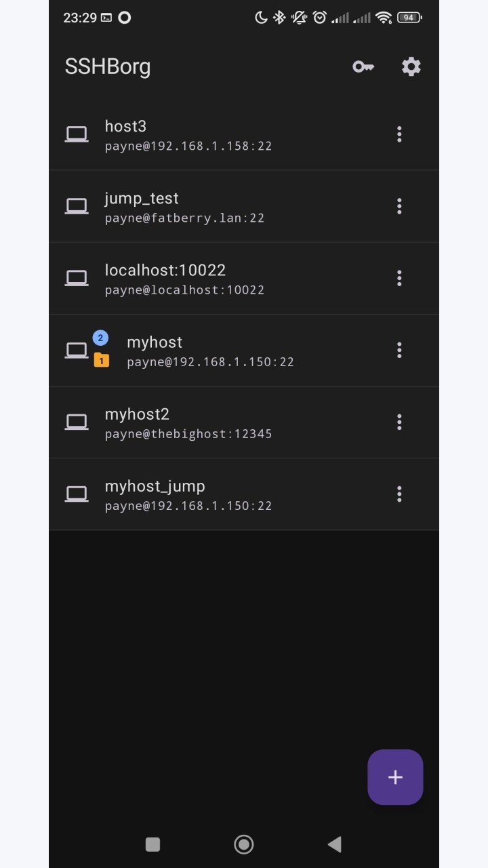Open the settings gear icon
This screenshot has width=488, height=868.
pos(411,66)
